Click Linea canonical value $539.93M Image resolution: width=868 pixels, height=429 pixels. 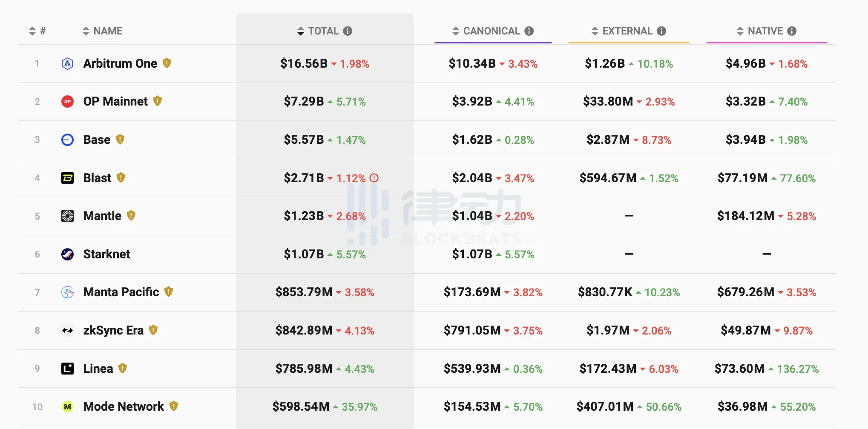pos(472,369)
